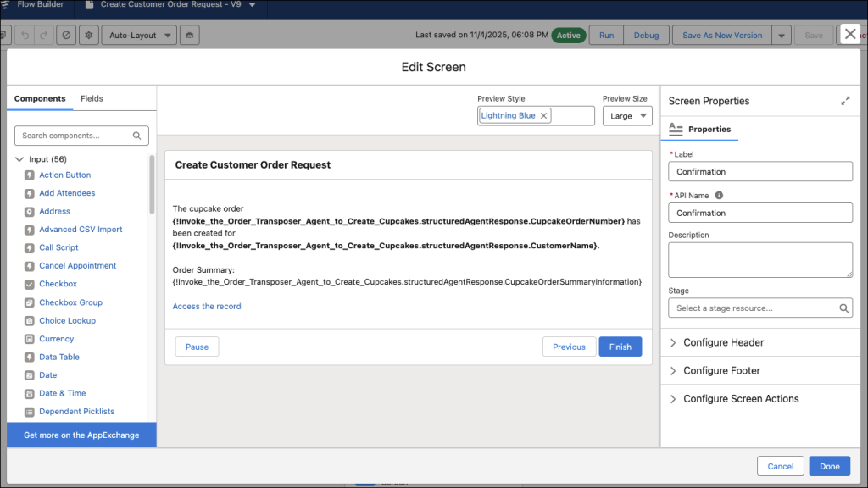The image size is (868, 488).
Task: Expand the Configure Footer section
Action: (x=721, y=370)
